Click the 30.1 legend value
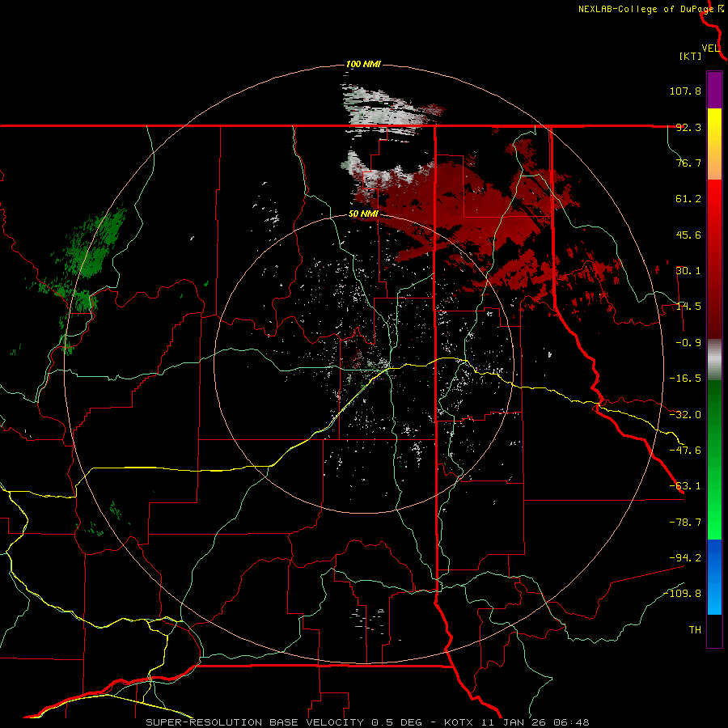The width and height of the screenshot is (728, 728). (688, 271)
